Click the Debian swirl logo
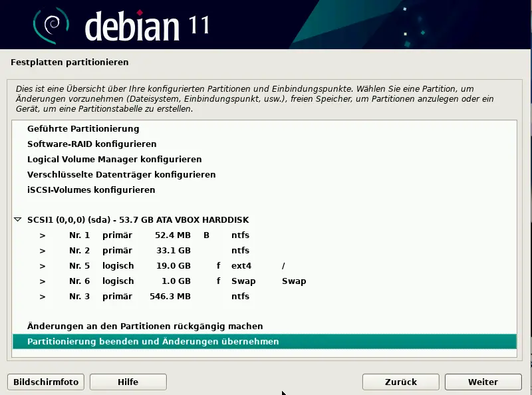The image size is (532, 395). [51, 25]
